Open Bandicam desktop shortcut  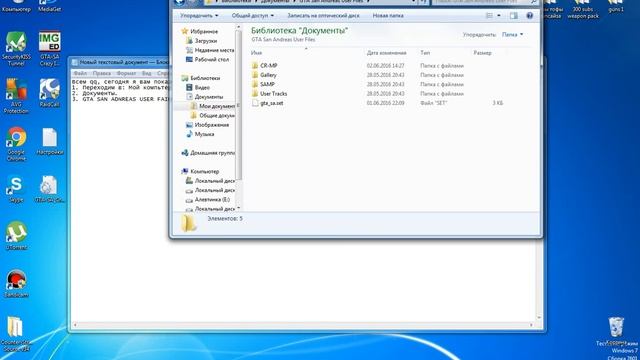16,283
